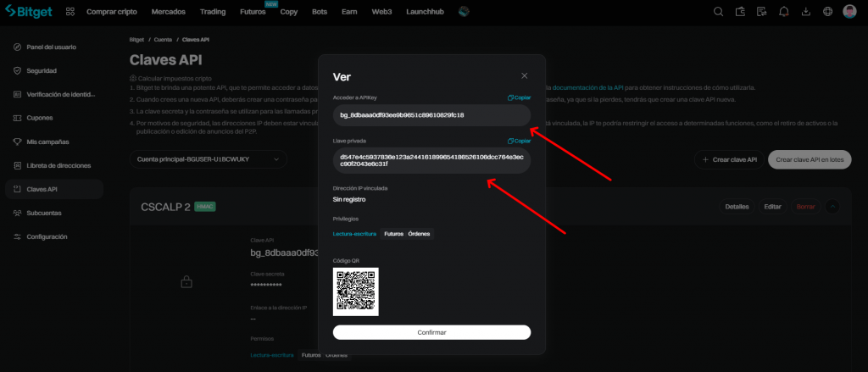Select the APIKey text field
The height and width of the screenshot is (372, 868).
pos(431,115)
